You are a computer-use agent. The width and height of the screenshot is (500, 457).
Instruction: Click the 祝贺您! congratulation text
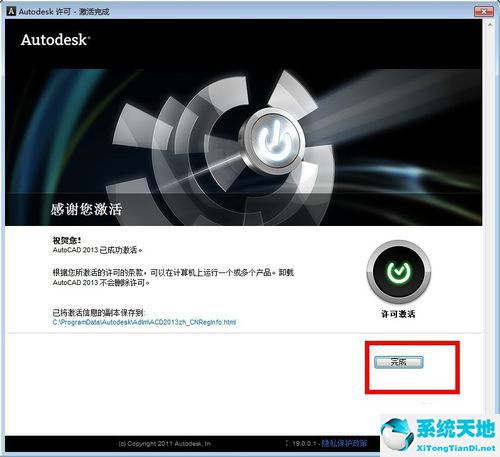point(66,241)
